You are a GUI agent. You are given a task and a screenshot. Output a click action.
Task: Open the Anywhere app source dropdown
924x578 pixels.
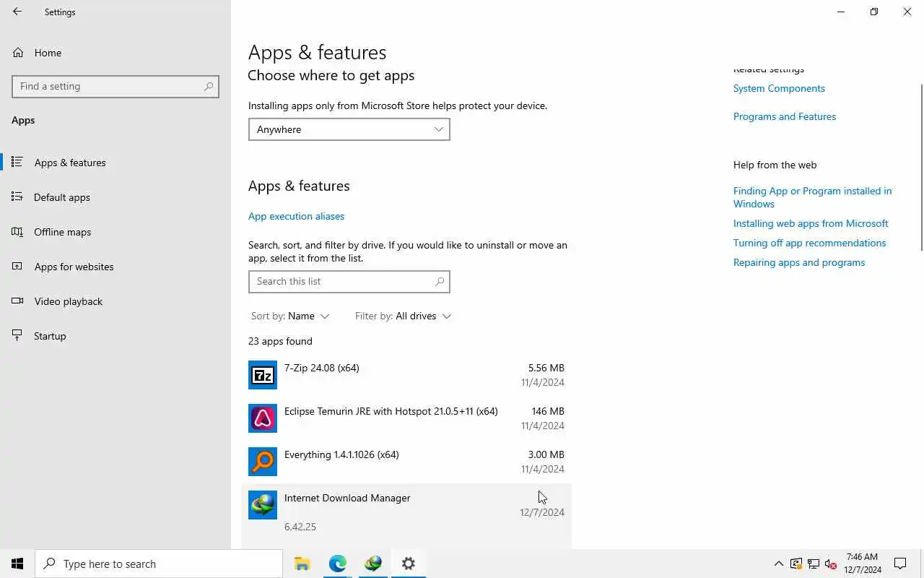click(x=349, y=129)
